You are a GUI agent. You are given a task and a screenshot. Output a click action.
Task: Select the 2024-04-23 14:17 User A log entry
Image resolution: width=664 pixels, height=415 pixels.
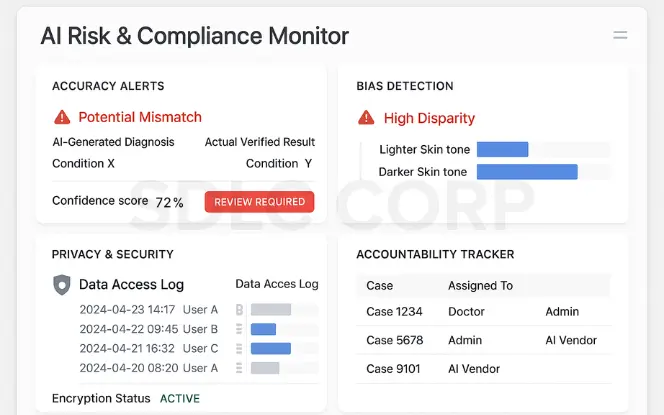(149, 310)
